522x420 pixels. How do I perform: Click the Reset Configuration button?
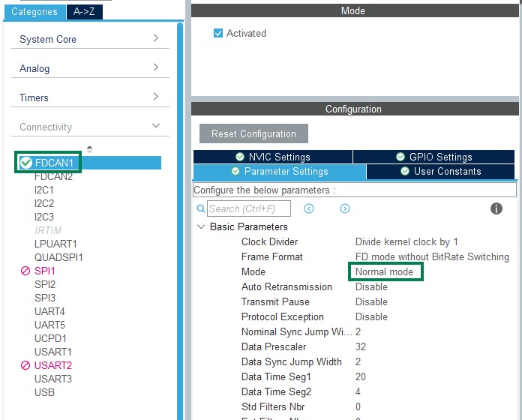(253, 133)
